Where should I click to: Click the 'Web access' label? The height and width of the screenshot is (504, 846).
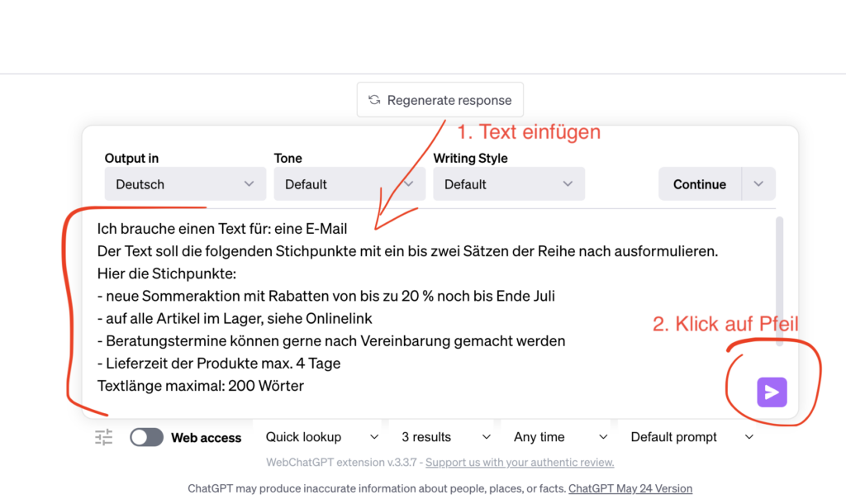pyautogui.click(x=206, y=438)
